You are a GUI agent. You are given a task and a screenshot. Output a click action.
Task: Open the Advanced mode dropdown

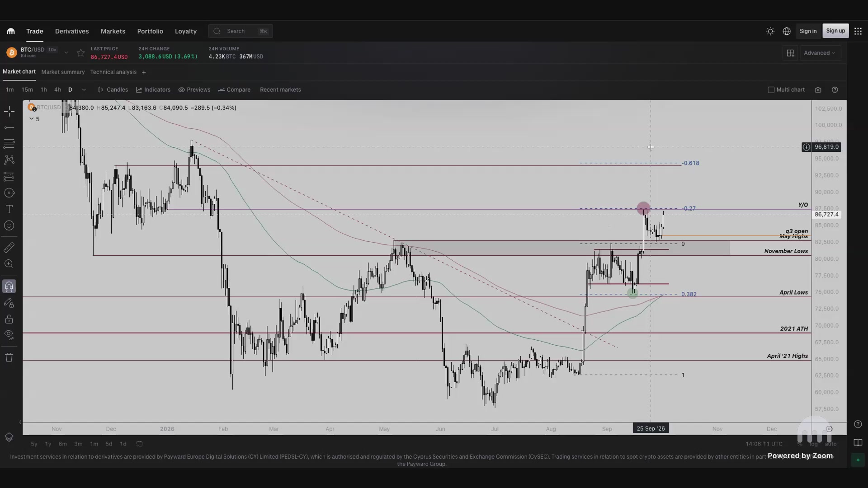point(820,53)
